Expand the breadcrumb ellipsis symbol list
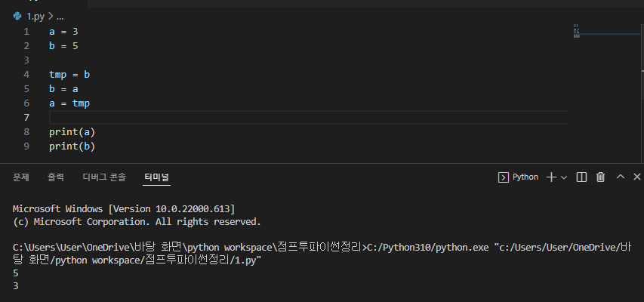The image size is (644, 302). (60, 17)
